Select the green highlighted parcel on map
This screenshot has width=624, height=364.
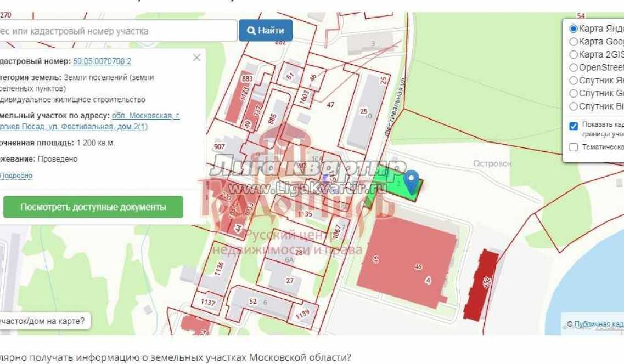pos(396,184)
